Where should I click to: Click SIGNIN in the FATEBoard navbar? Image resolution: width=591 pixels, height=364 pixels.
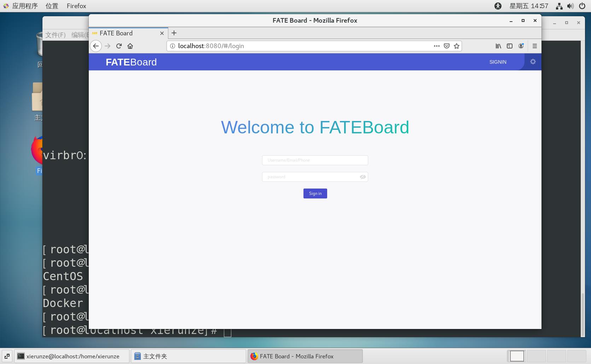coord(498,62)
